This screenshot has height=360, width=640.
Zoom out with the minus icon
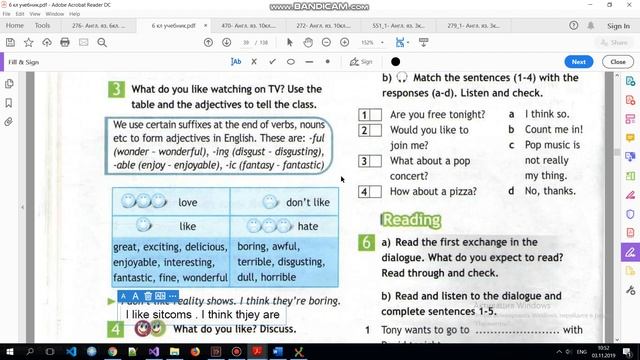coord(326,42)
